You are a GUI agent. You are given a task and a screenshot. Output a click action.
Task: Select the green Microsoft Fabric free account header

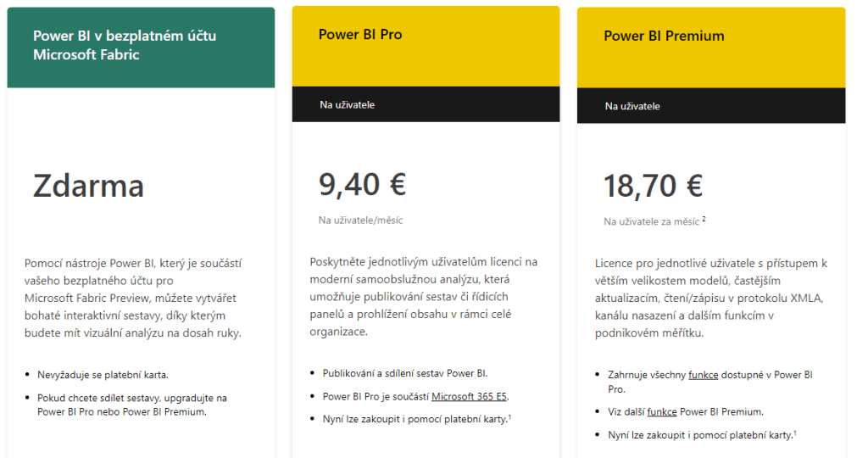coord(141,46)
